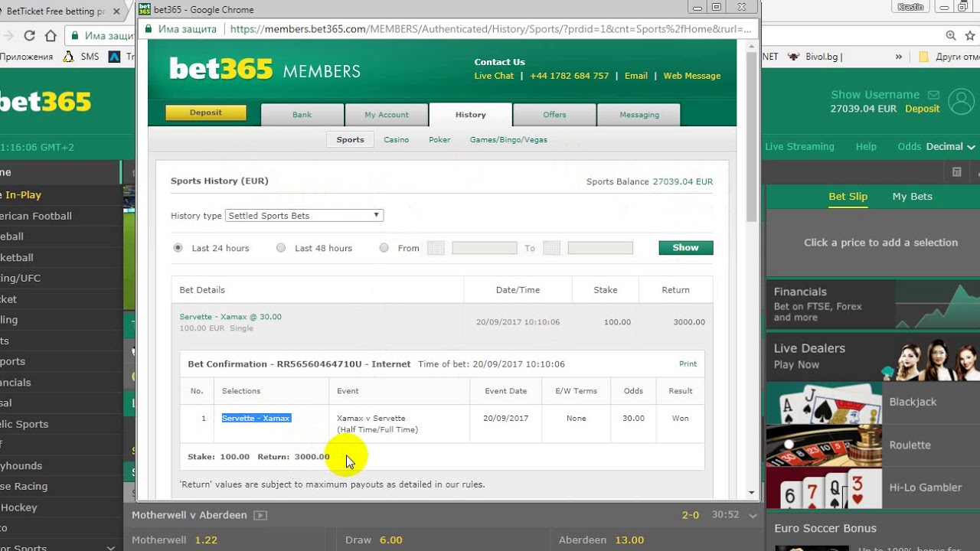Open the History type dropdown
Viewport: 980px width, 551px height.
(304, 216)
